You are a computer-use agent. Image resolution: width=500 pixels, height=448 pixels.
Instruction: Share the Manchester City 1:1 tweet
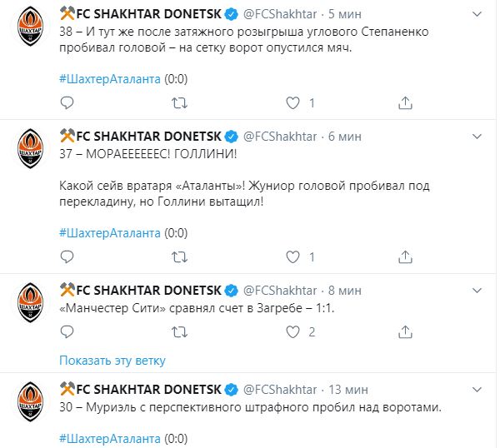click(405, 332)
